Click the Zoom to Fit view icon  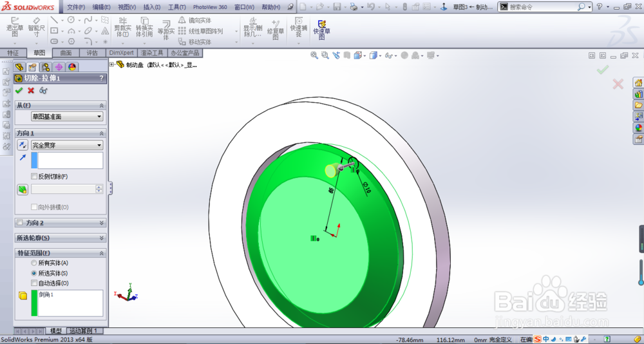coord(314,55)
